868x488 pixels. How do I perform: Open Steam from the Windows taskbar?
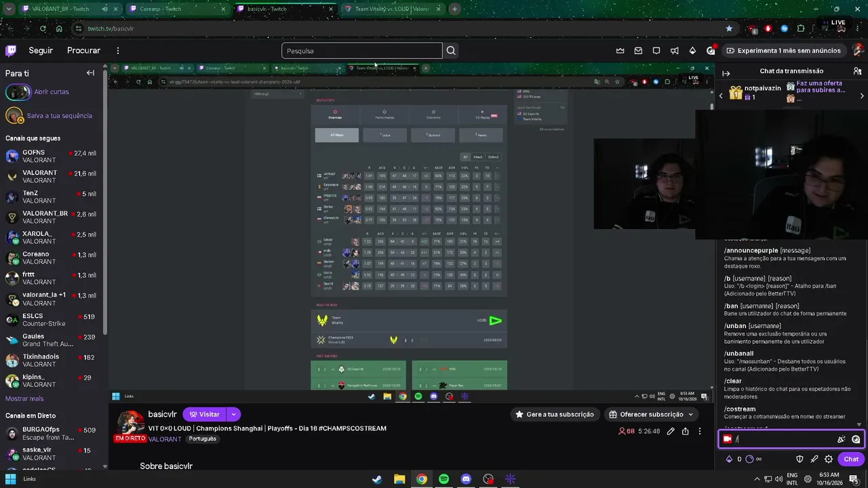(377, 479)
